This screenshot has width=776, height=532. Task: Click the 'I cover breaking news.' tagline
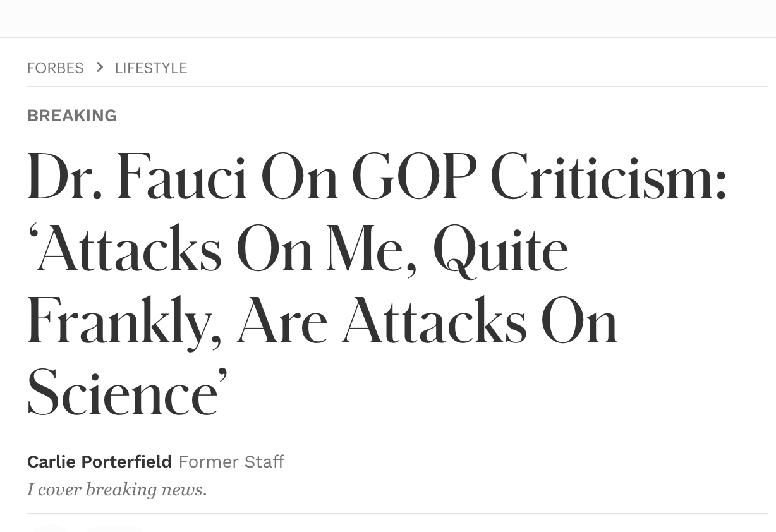click(x=117, y=490)
